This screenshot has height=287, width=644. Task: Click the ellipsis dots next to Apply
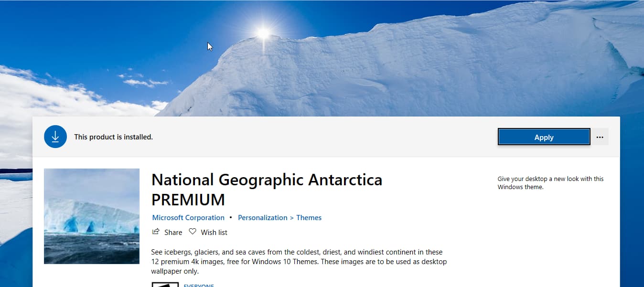pyautogui.click(x=600, y=137)
